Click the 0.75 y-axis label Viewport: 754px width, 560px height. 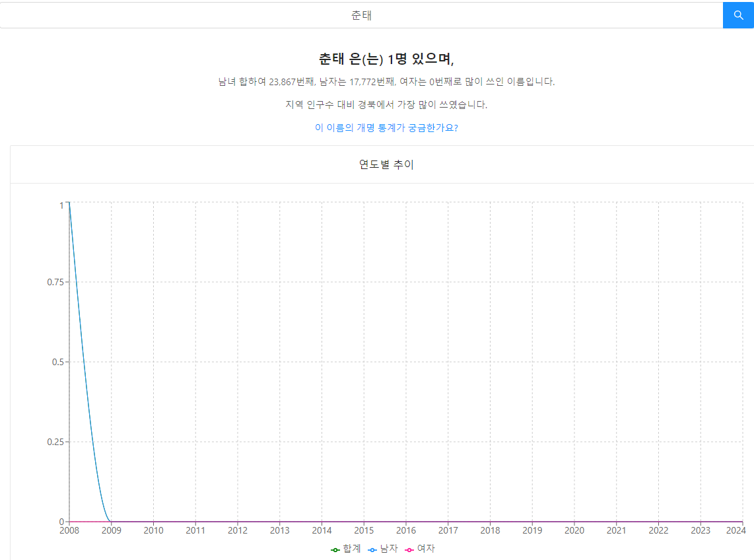(55, 282)
